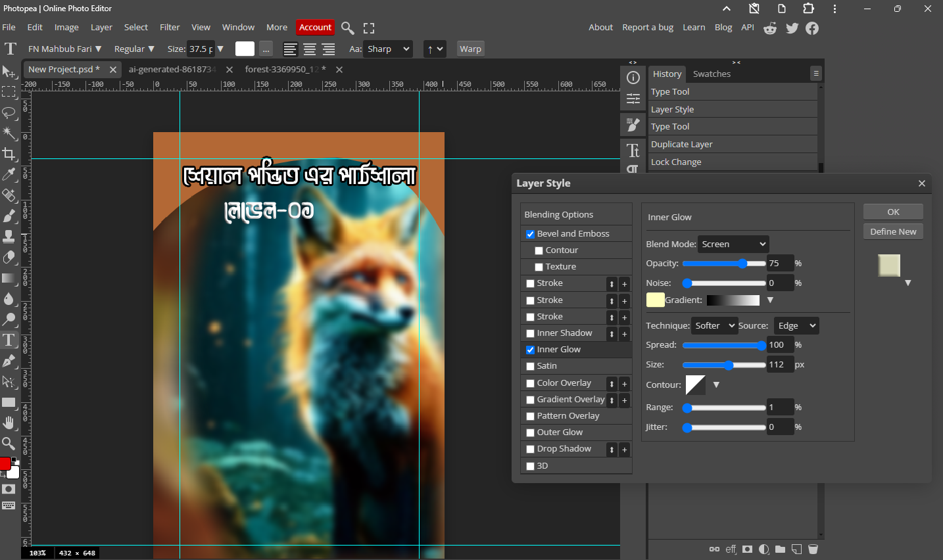
Task: Open the Technique Softer dropdown
Action: (x=714, y=325)
